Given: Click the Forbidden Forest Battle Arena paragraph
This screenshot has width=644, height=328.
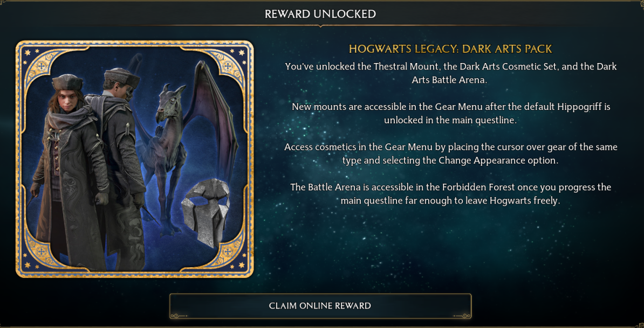Looking at the screenshot, I should (x=450, y=194).
